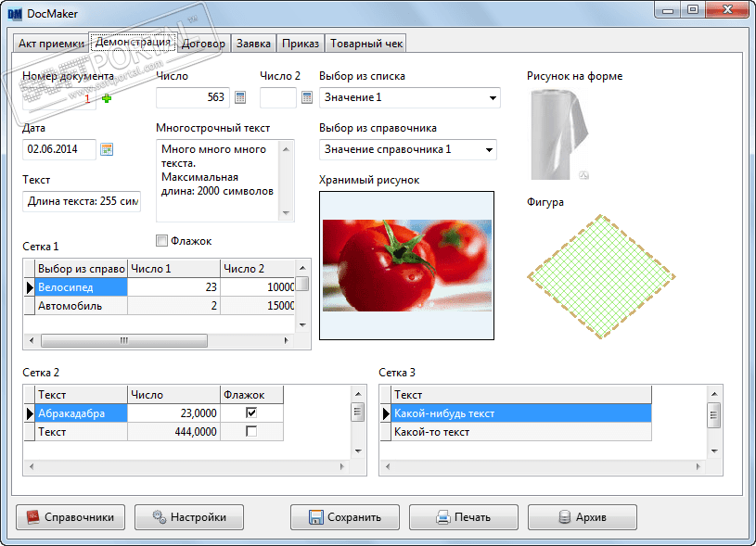This screenshot has height=546, width=756.
Task: Click scroll up arrow of multiline text
Action: click(286, 149)
